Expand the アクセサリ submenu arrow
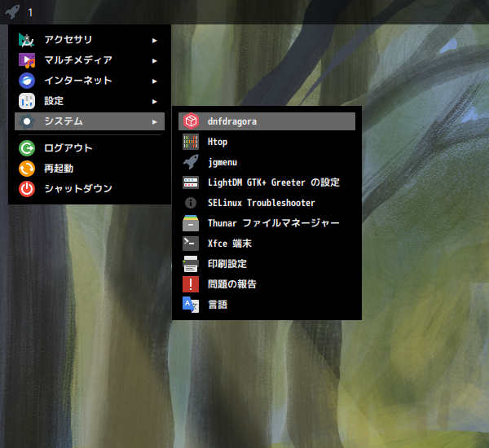 [154, 41]
